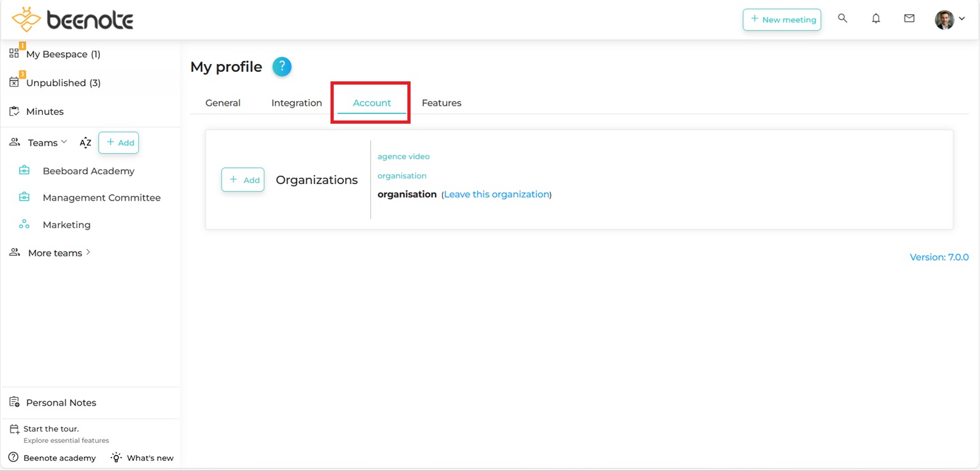Add a new organization
980x471 pixels.
[x=243, y=180]
